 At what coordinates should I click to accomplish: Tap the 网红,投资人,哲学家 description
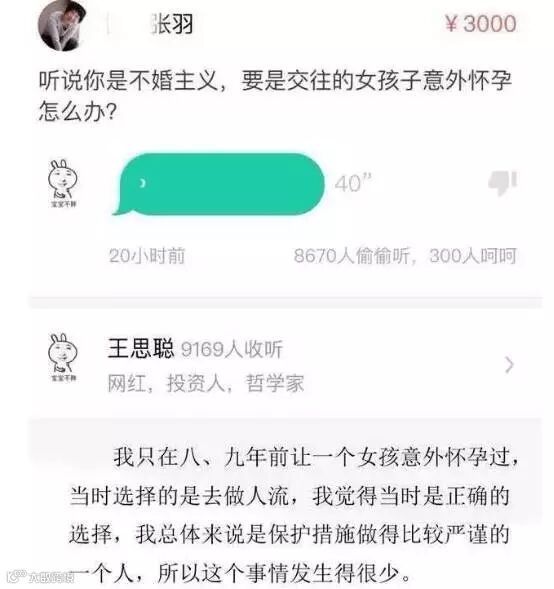click(x=206, y=384)
